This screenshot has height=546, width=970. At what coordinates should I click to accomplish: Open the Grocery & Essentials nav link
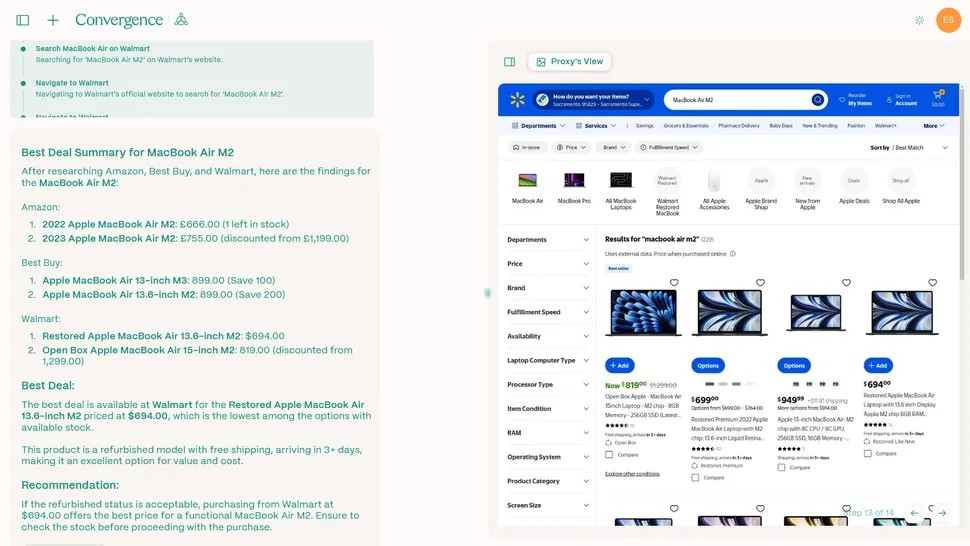pos(685,126)
